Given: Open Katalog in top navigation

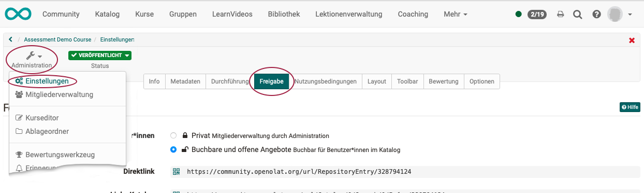Looking at the screenshot, I should [x=107, y=14].
